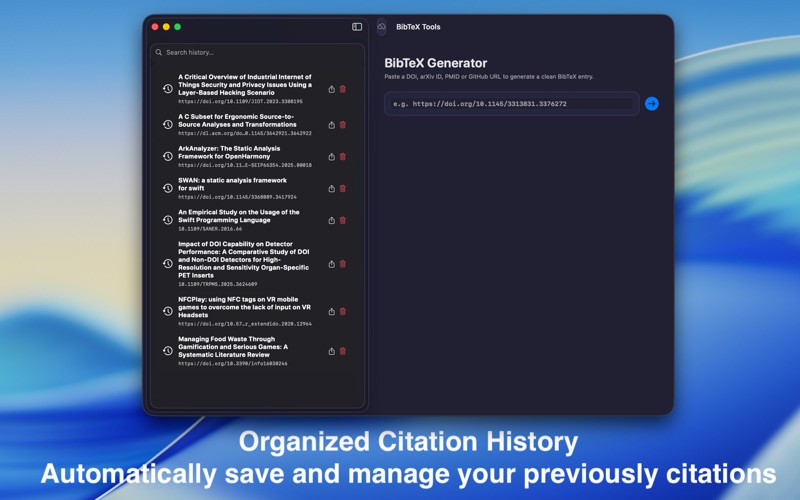Viewport: 800px width, 500px height.
Task: Delete the Impact of DOI Capability entry
Action: [x=343, y=264]
